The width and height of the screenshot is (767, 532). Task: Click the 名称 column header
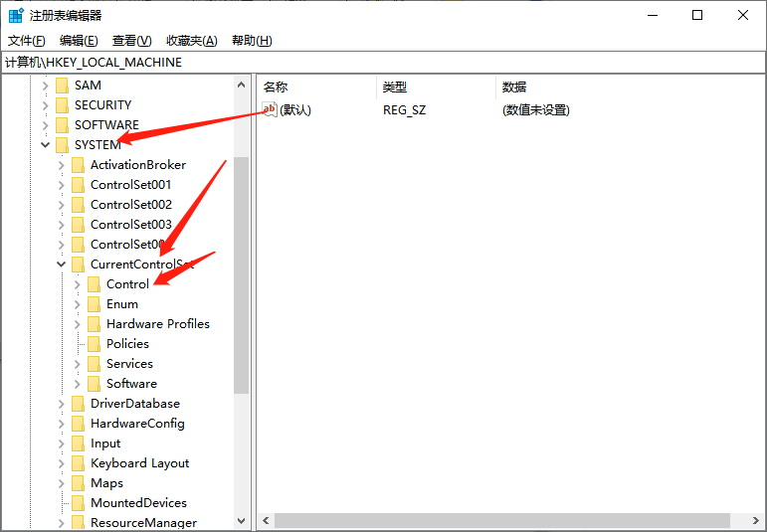(x=276, y=88)
